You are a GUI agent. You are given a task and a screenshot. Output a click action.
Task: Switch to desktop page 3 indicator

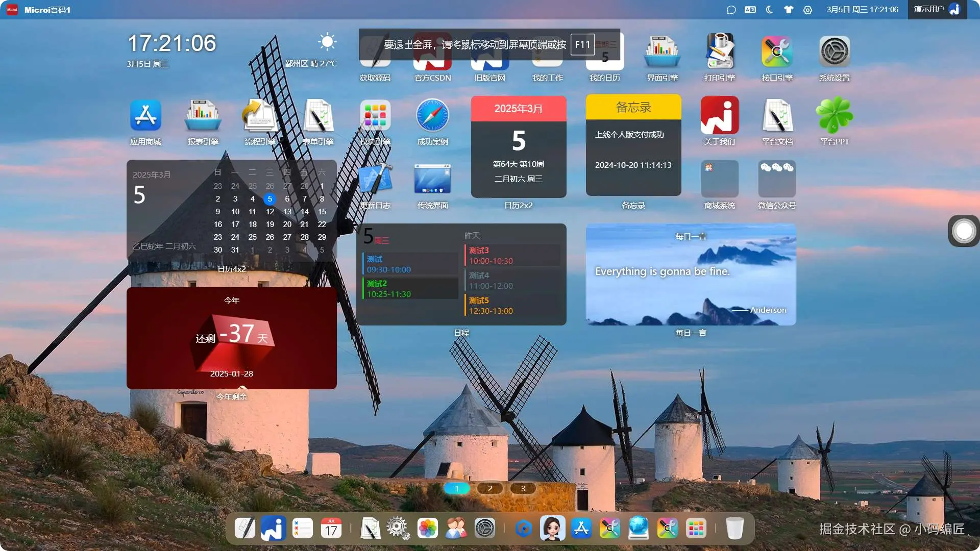[x=523, y=488]
